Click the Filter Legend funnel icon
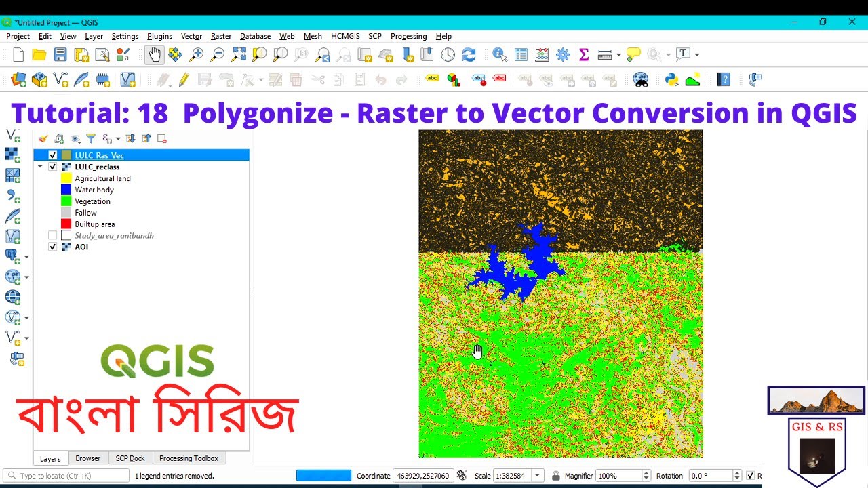Image resolution: width=868 pixels, height=488 pixels. (91, 138)
